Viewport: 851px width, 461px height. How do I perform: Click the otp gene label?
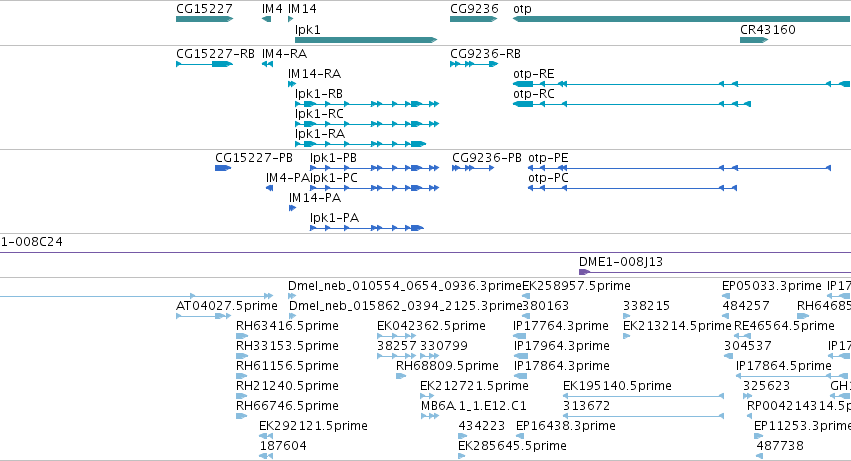(x=522, y=9)
